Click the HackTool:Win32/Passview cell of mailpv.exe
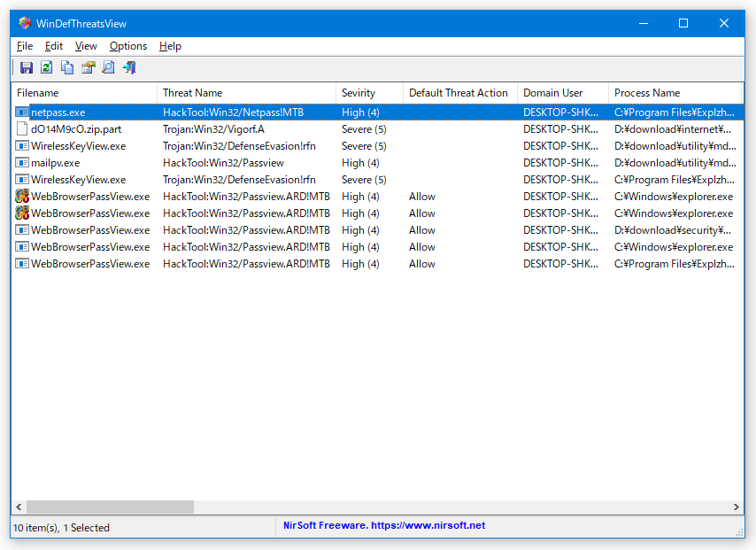 click(223, 163)
